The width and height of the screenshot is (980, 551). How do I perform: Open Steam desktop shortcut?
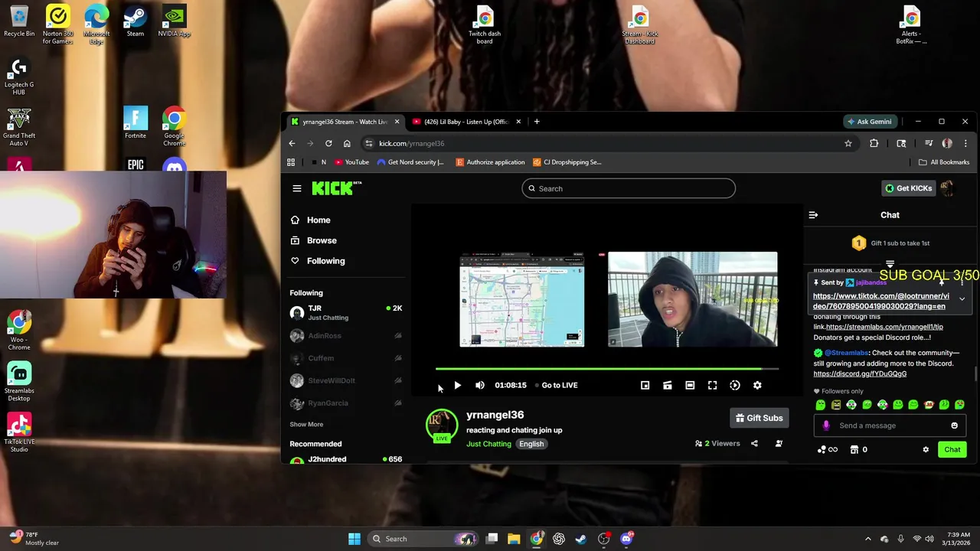(x=136, y=21)
